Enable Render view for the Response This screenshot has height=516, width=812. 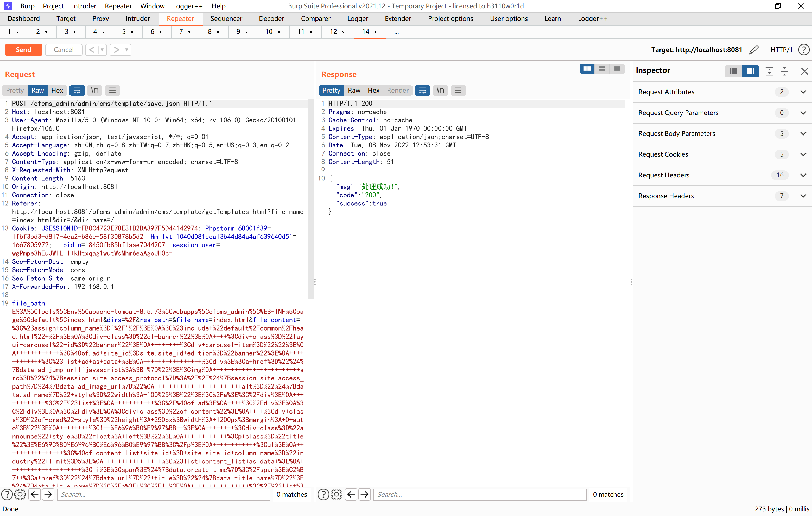point(398,90)
